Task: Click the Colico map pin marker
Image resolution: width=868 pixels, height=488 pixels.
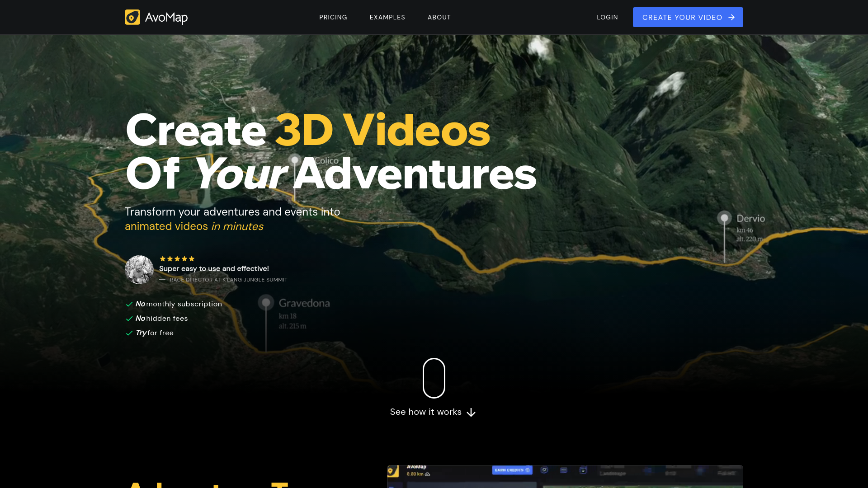Action: [295, 160]
